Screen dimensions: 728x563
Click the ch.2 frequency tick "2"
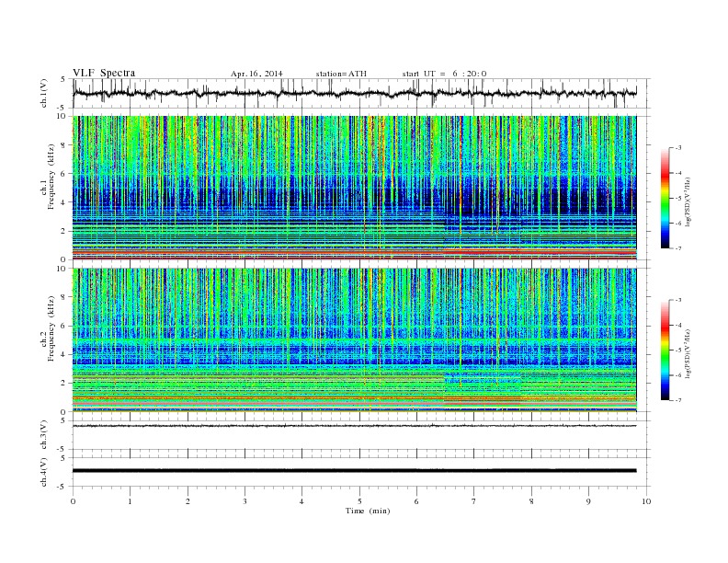coord(63,384)
